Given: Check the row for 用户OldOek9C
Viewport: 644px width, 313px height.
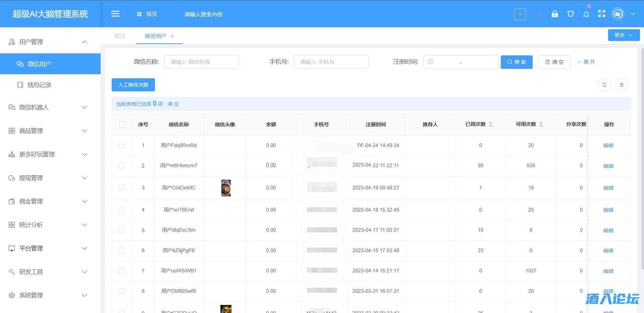Looking at the screenshot, I should (x=121, y=188).
